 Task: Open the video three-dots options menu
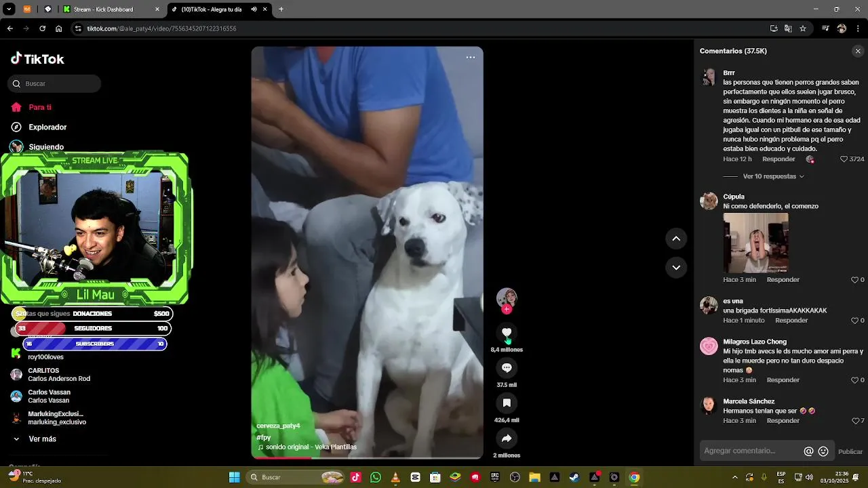pos(471,58)
